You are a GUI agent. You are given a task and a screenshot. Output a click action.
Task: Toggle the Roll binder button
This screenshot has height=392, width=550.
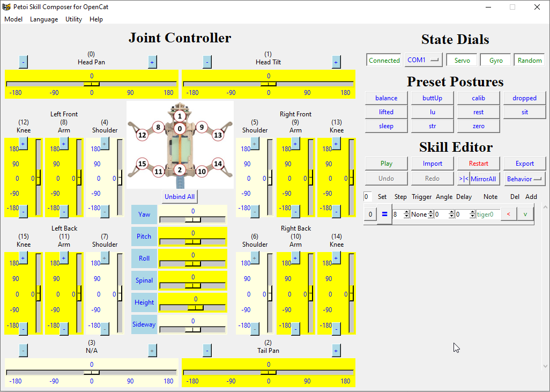[144, 258]
